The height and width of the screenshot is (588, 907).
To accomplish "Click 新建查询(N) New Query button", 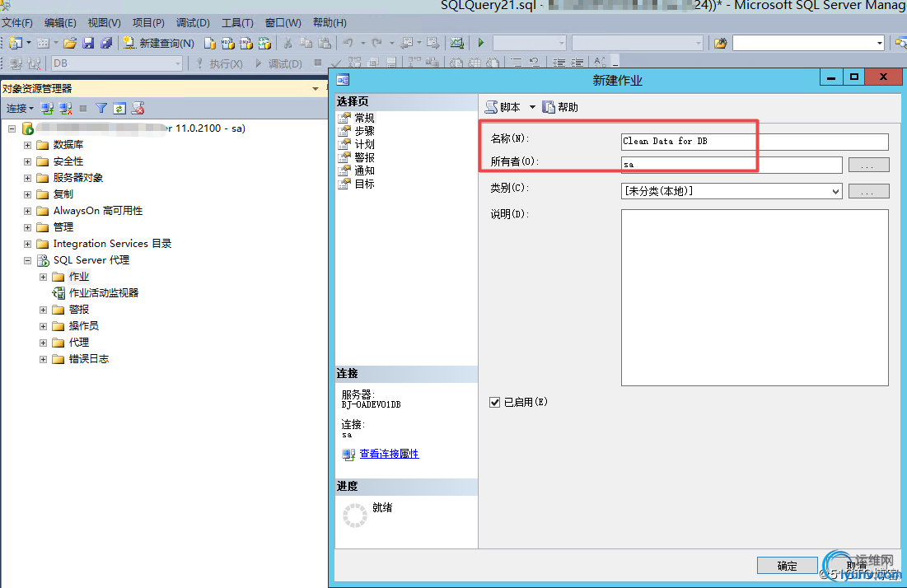I will (159, 44).
